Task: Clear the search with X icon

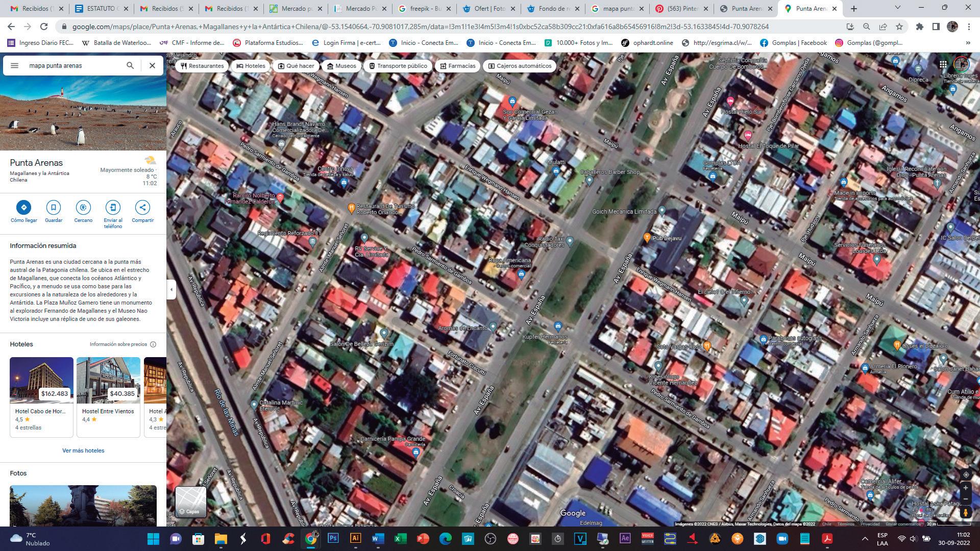Action: [152, 65]
